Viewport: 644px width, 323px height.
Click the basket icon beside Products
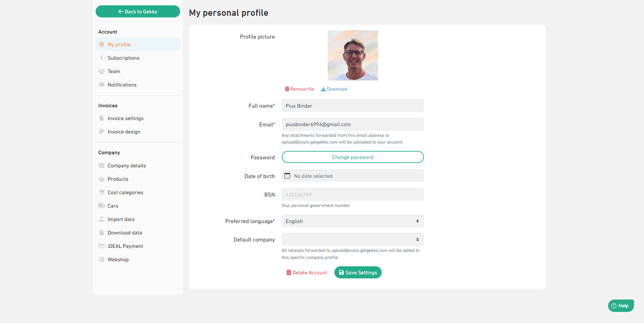[x=102, y=179]
